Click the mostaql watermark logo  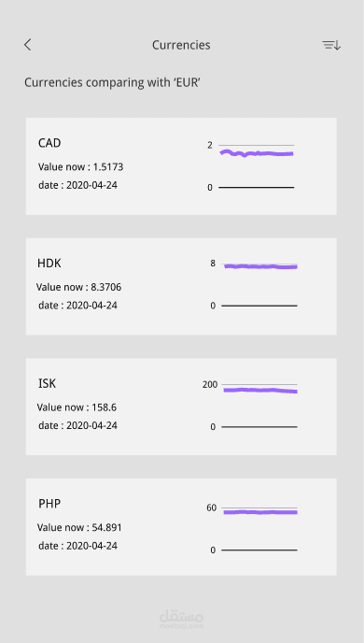[181, 620]
